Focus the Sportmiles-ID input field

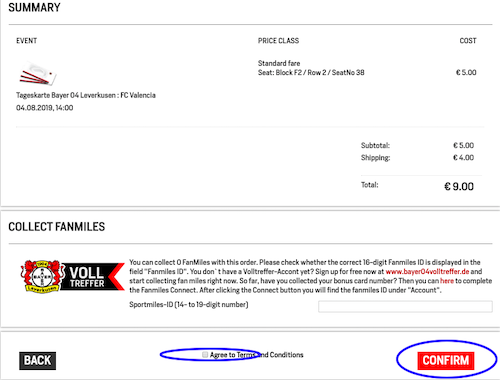click(x=405, y=306)
